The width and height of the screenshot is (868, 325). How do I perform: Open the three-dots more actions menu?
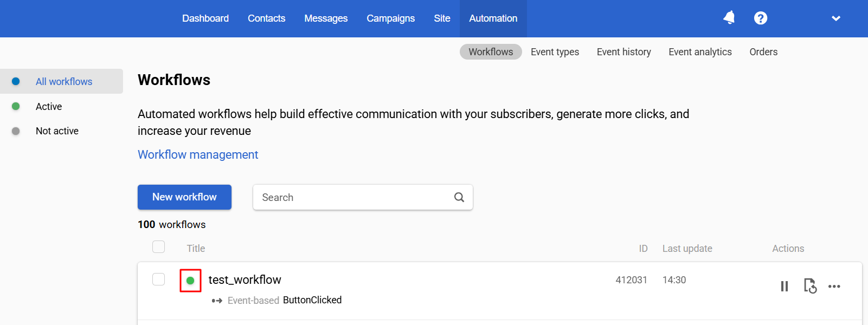click(x=834, y=286)
